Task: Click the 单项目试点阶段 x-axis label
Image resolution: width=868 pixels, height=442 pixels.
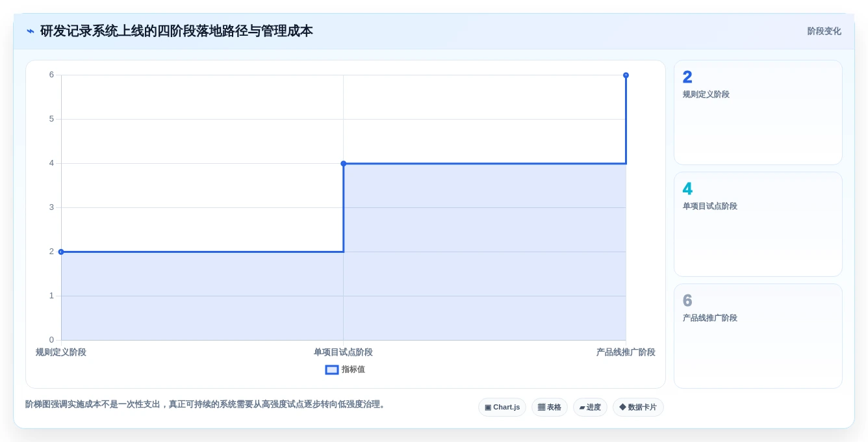Action: pos(344,352)
